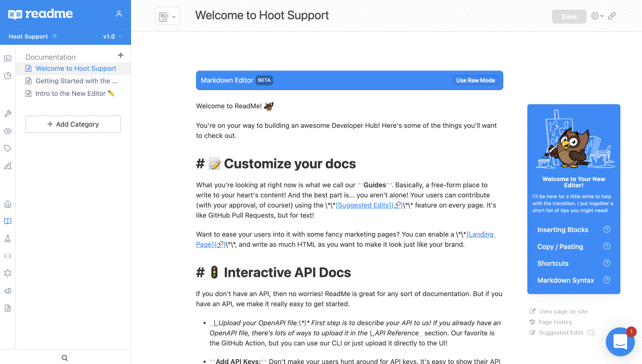Click help icon beside Copy / Pasting

pos(607,247)
